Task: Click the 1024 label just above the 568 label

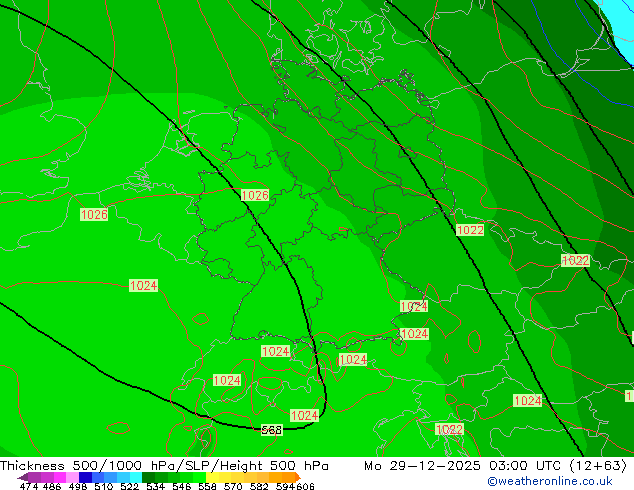Action: pos(304,416)
